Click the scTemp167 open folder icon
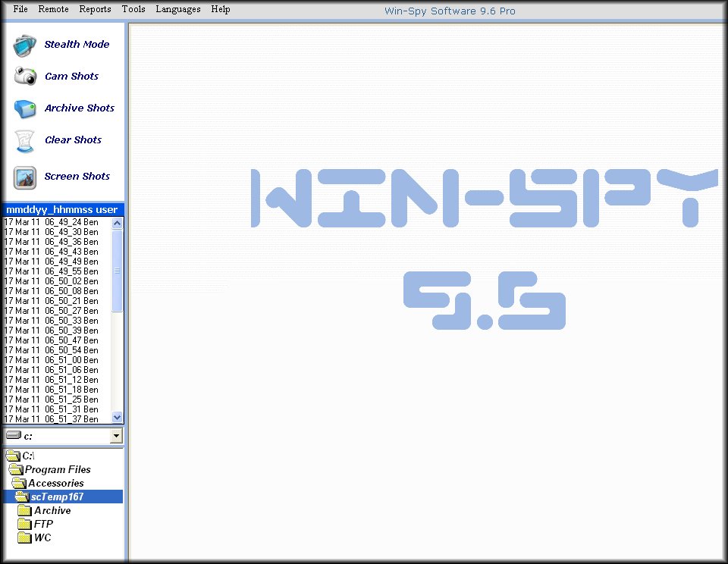The height and width of the screenshot is (564, 728). point(22,497)
